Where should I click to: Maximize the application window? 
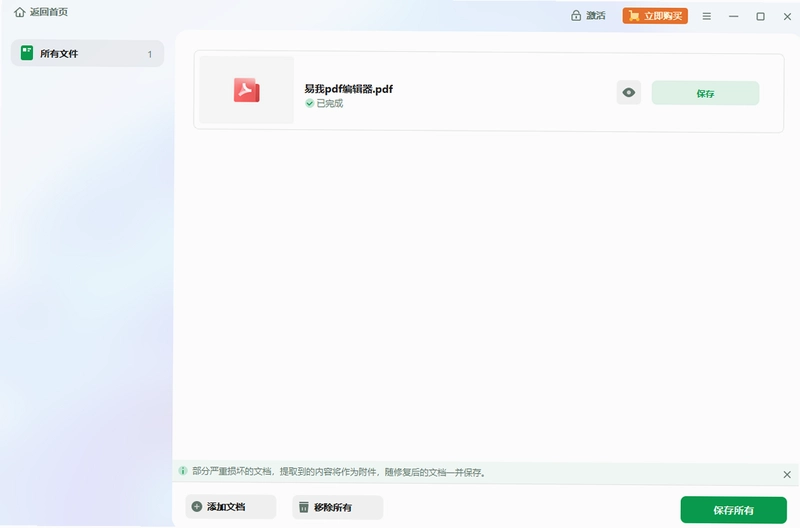click(x=760, y=16)
